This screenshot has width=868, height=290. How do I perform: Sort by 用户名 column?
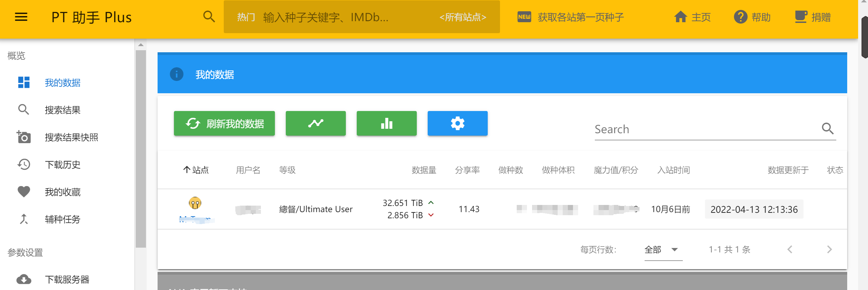coord(248,170)
